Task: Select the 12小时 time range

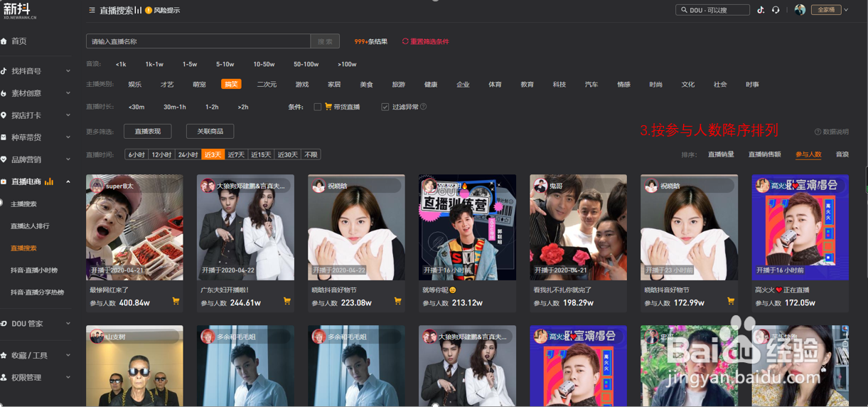Action: (x=161, y=154)
